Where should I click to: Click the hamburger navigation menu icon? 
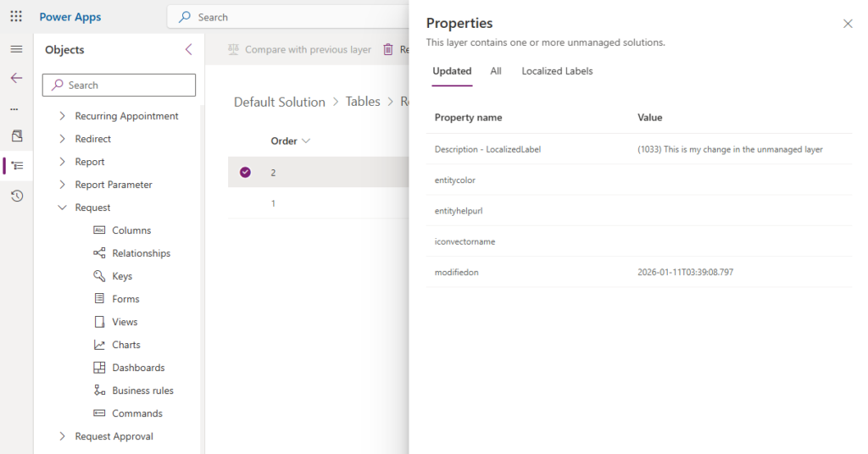[x=16, y=49]
